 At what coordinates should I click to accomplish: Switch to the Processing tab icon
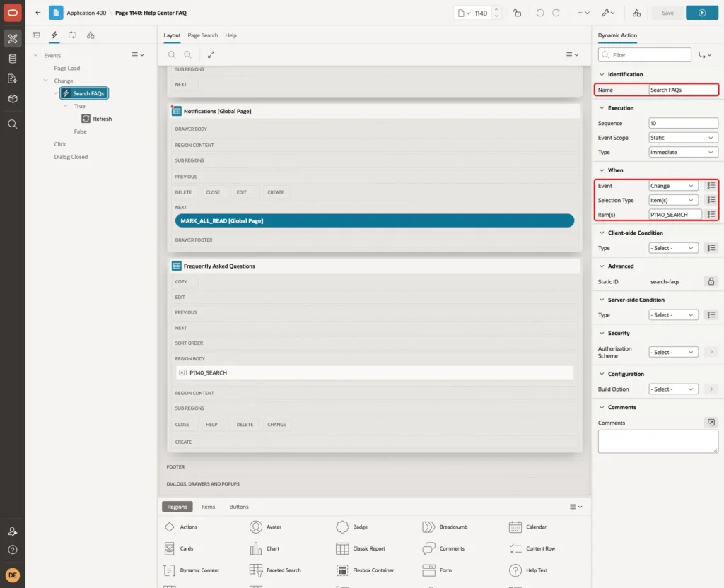pos(73,35)
